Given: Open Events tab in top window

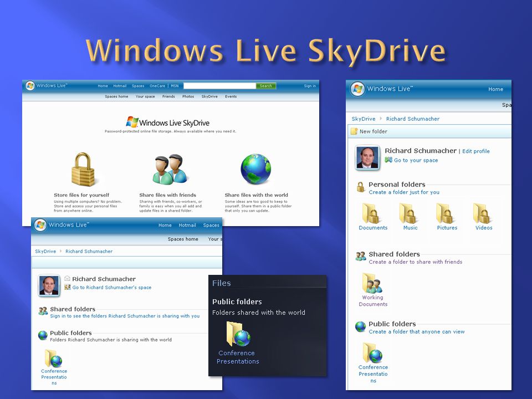Looking at the screenshot, I should tap(231, 96).
